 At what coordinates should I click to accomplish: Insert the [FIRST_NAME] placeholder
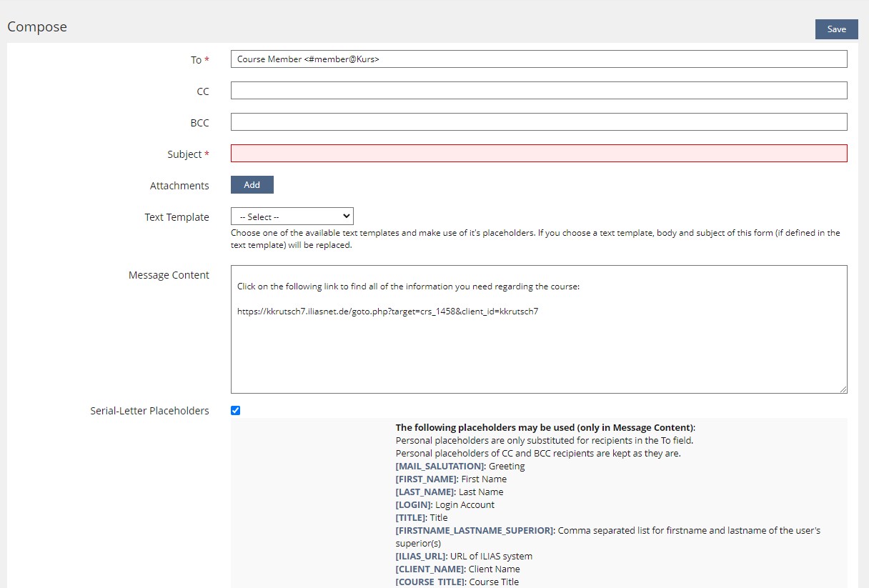pos(427,479)
